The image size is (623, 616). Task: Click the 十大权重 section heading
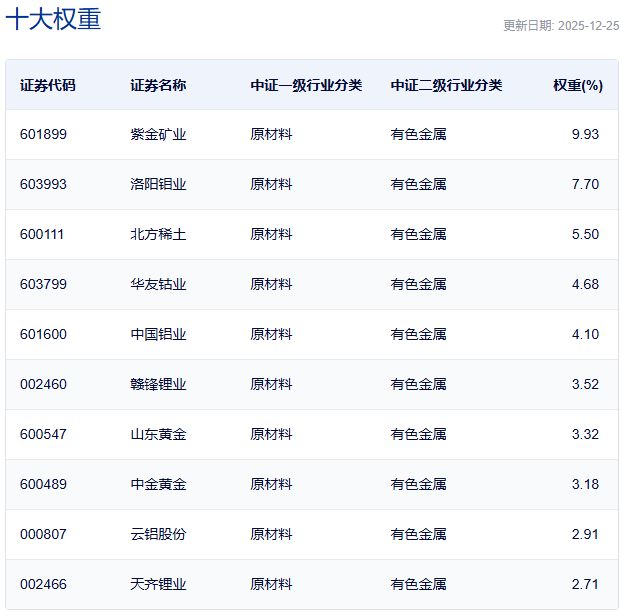point(53,20)
